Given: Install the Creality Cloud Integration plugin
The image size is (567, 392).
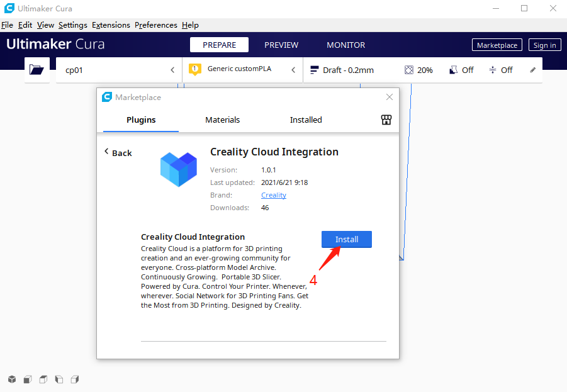Looking at the screenshot, I should [x=346, y=239].
